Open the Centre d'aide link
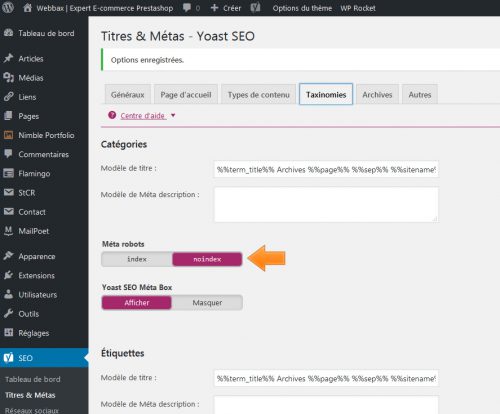 [x=143, y=116]
